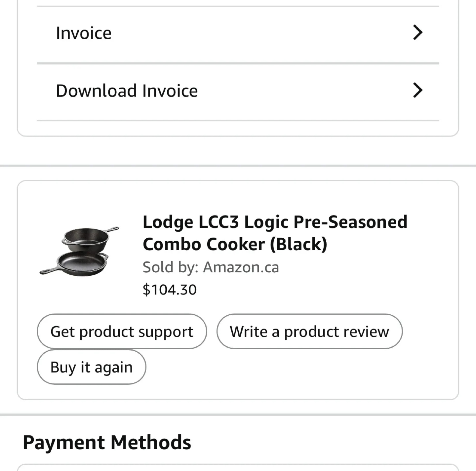The image size is (476, 471).
Task: Click the item price $104.30
Action: (x=169, y=289)
